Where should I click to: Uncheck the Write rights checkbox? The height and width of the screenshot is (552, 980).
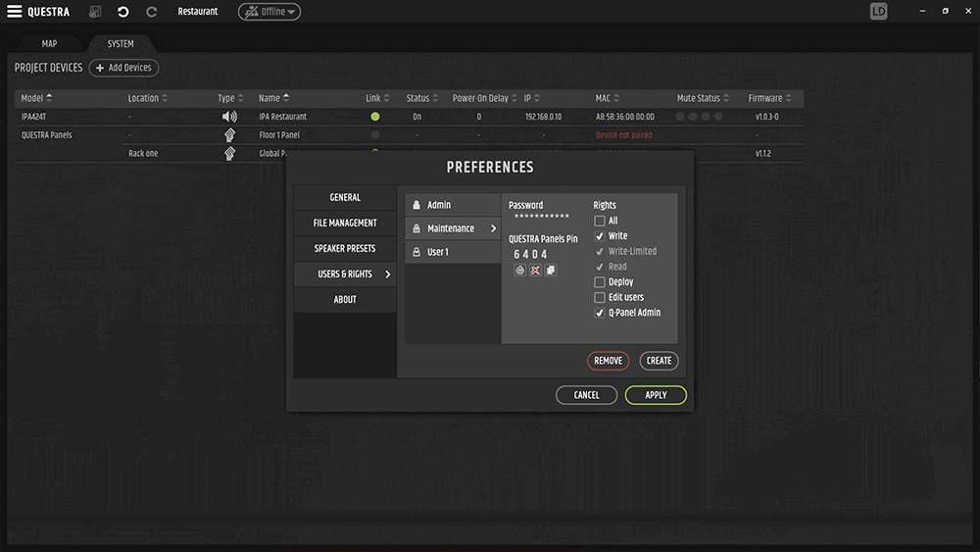coord(600,236)
